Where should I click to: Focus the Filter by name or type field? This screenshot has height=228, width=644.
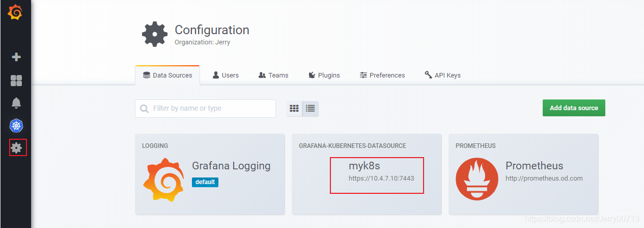click(x=205, y=108)
